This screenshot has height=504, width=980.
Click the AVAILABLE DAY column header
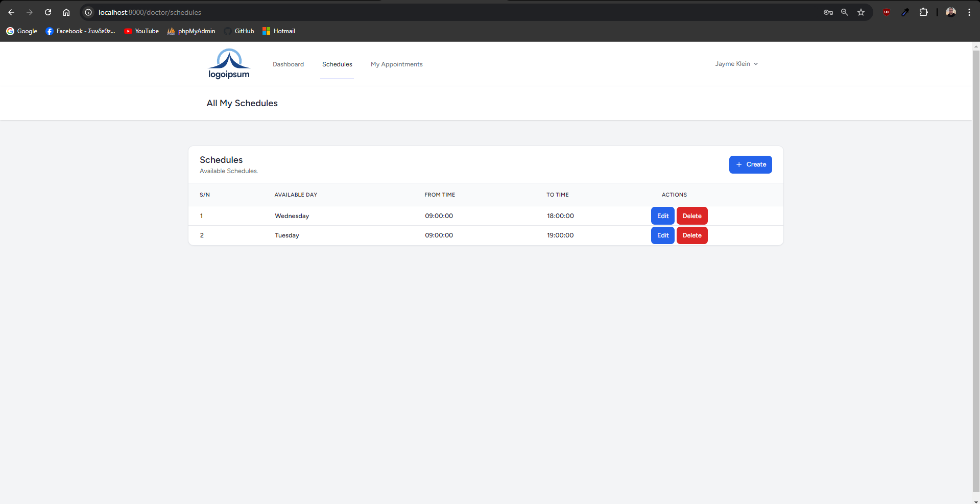pos(296,195)
